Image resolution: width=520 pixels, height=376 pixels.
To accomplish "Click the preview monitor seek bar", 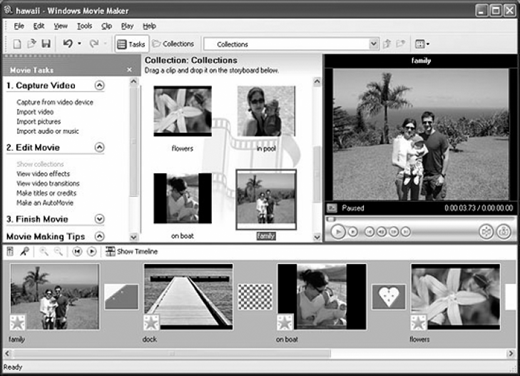I will point(421,219).
